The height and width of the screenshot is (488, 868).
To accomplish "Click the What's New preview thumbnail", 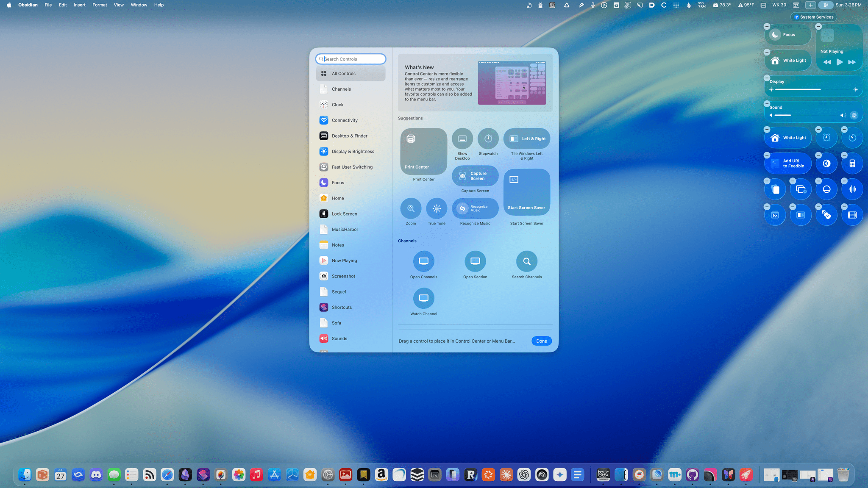I will (512, 83).
